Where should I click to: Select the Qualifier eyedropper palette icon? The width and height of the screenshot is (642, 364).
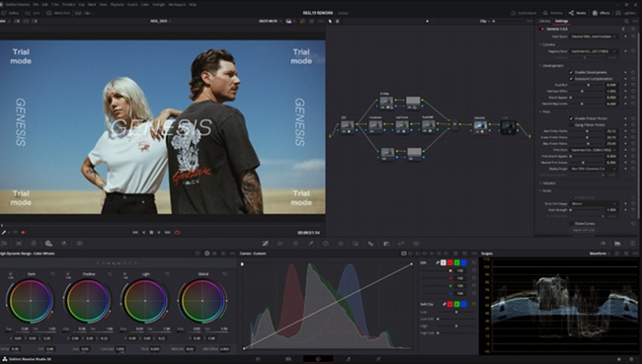(311, 244)
